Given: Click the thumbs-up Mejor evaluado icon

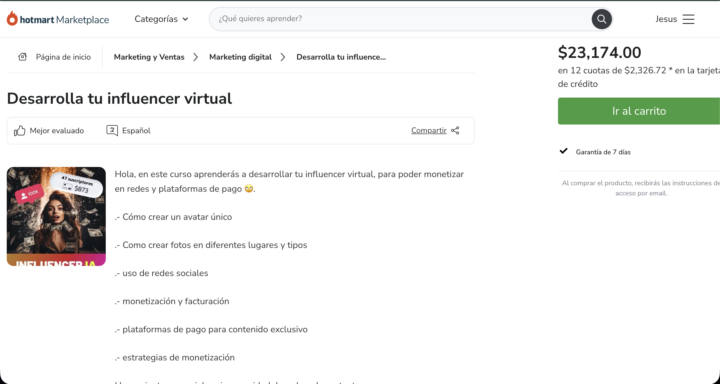Looking at the screenshot, I should 19,131.
